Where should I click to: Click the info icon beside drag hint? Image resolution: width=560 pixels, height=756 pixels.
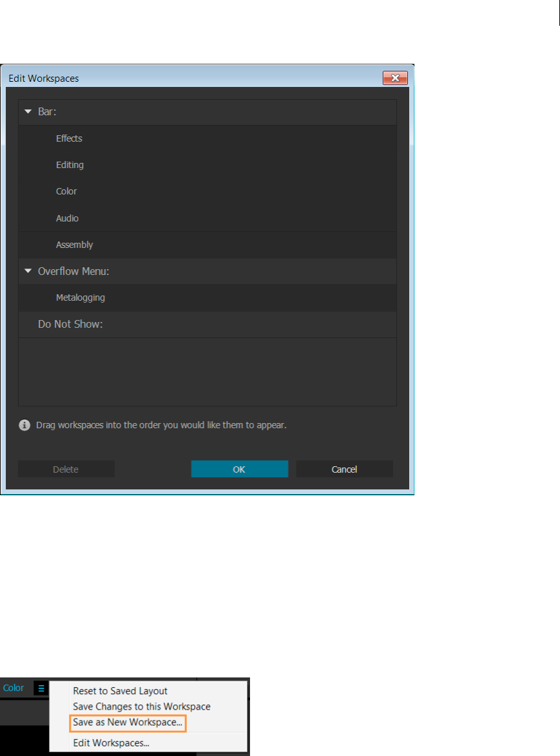(24, 425)
